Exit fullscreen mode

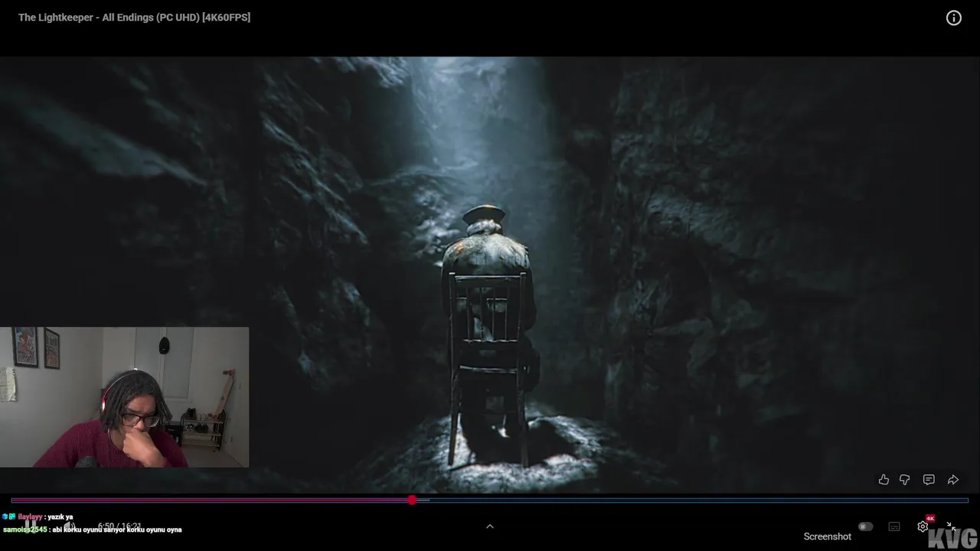click(950, 527)
